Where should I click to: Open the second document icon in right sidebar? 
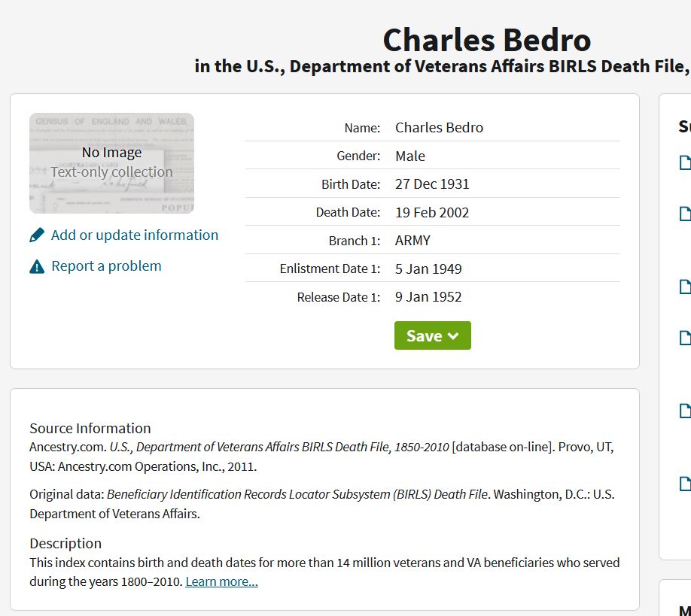(x=685, y=214)
